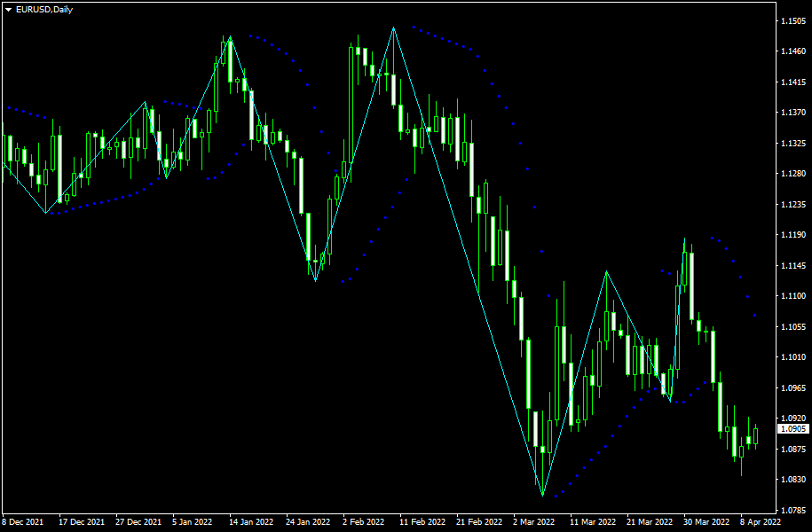The height and width of the screenshot is (532, 812).
Task: Click the EURUSD,Daily chart title
Action: [44, 10]
